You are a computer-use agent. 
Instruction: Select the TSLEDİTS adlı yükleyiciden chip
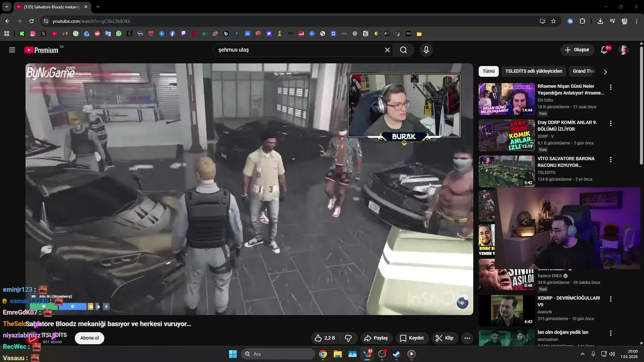pos(534,71)
